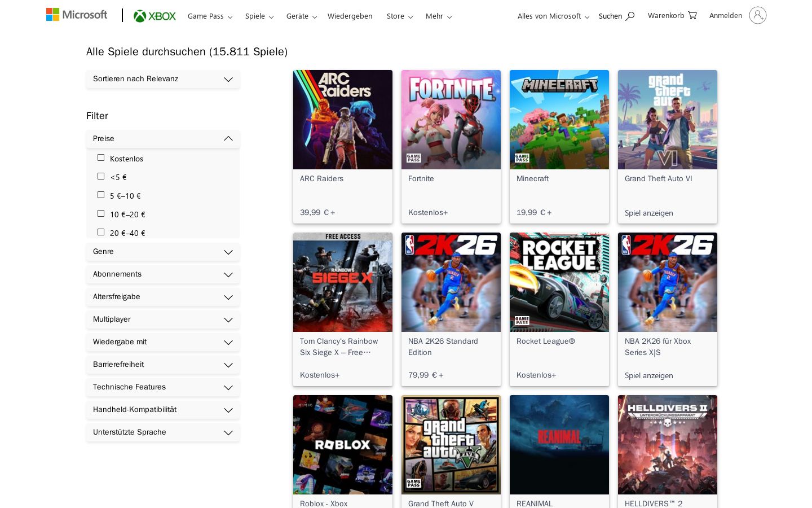The image size is (812, 508).
Task: Open the Grand Theft Auto VI title
Action: (x=658, y=179)
